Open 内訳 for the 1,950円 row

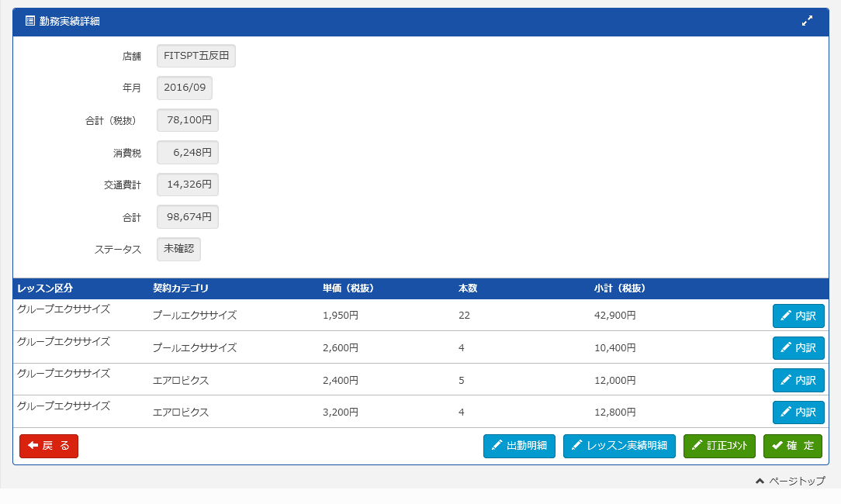click(x=798, y=316)
